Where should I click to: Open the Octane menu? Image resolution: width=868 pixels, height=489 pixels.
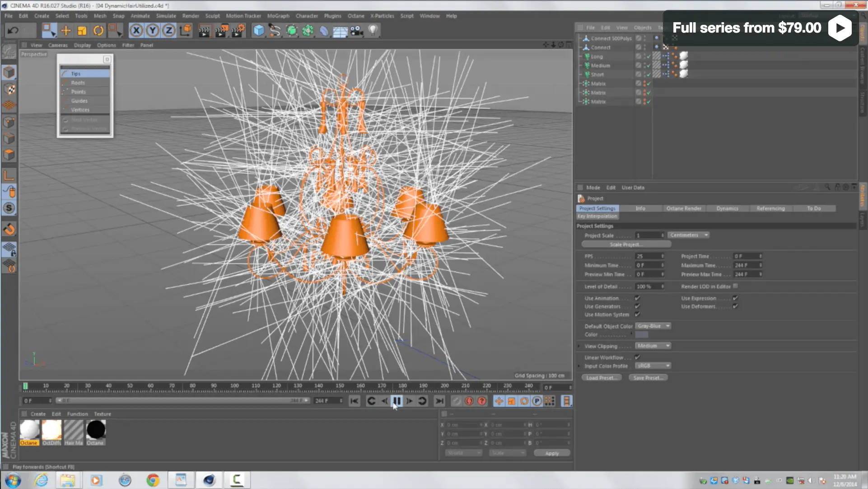(356, 16)
